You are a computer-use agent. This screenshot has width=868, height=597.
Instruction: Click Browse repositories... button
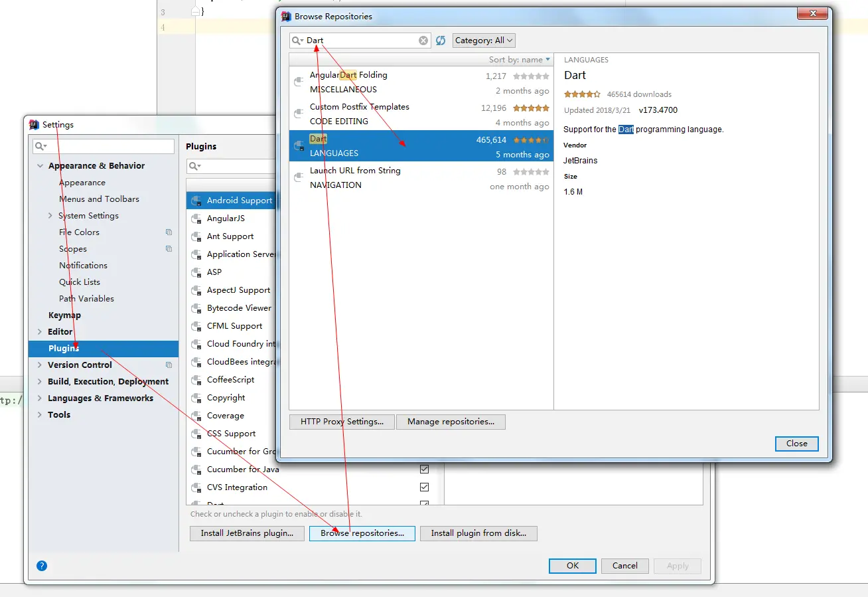[362, 533]
